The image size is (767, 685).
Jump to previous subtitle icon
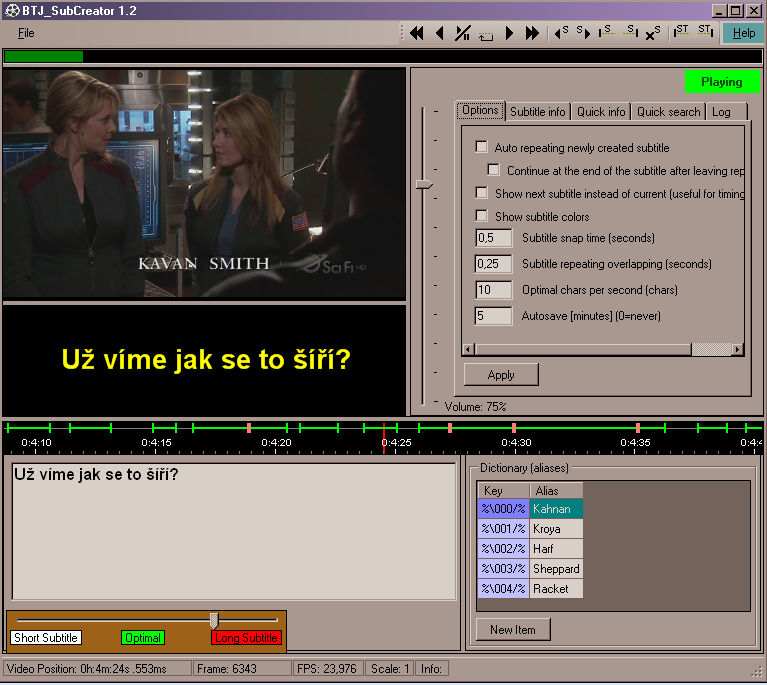click(561, 33)
